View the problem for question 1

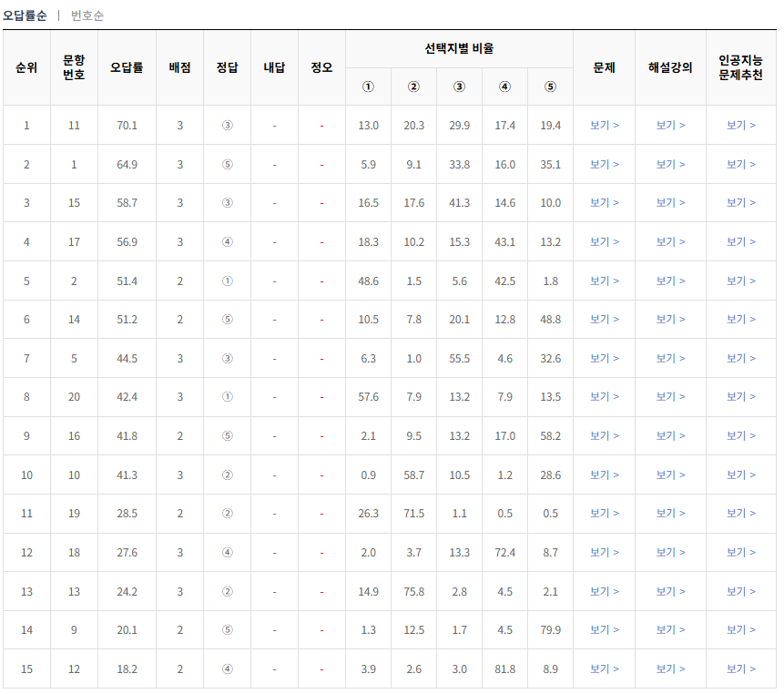604,164
